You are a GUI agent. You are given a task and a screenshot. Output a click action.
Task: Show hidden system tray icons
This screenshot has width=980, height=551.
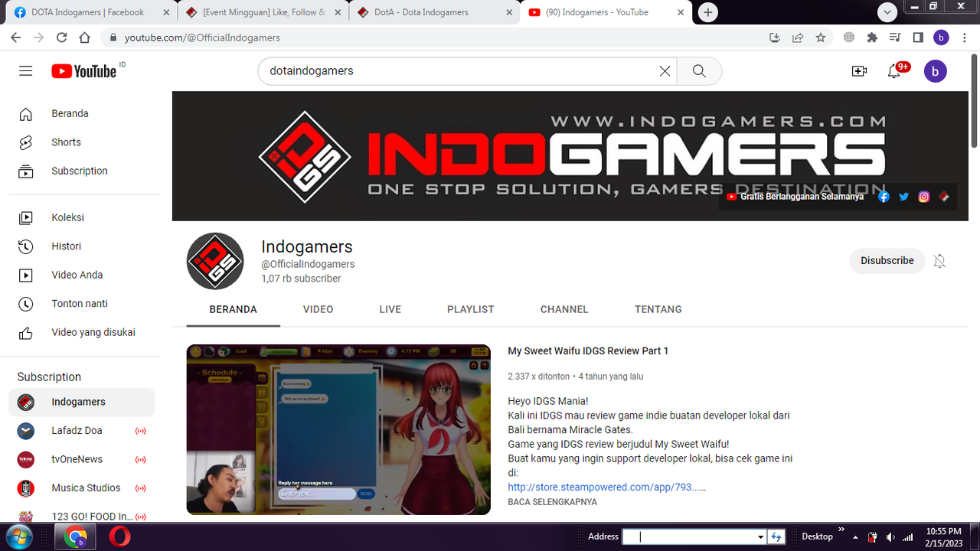856,537
